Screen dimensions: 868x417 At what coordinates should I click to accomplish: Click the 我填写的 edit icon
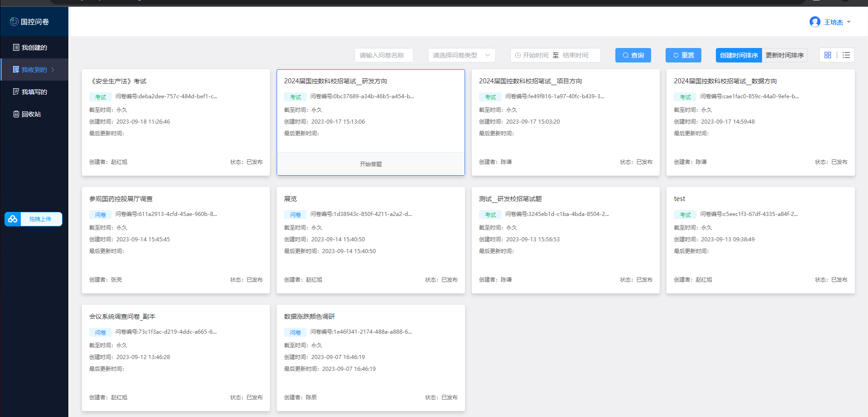[16, 92]
